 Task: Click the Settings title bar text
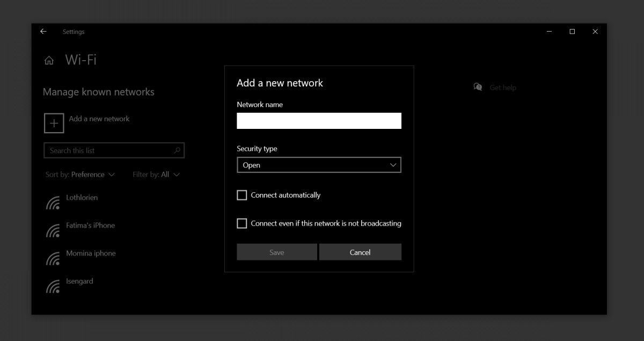pyautogui.click(x=74, y=32)
